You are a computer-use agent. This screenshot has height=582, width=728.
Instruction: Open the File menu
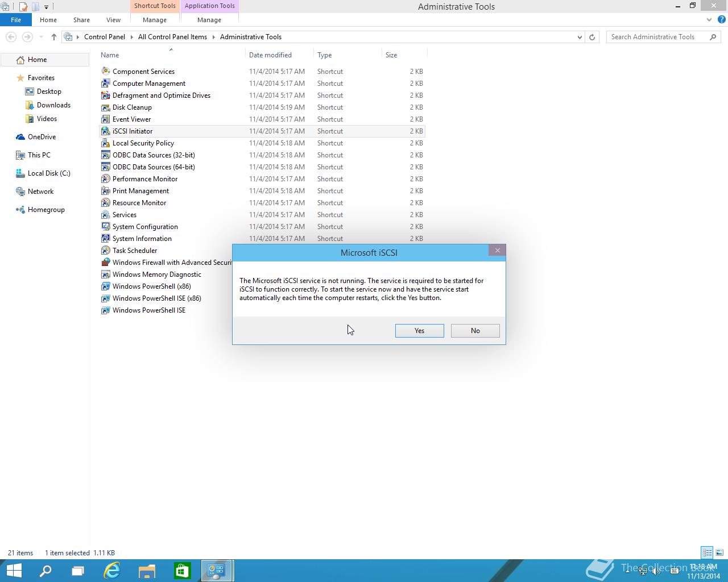16,19
